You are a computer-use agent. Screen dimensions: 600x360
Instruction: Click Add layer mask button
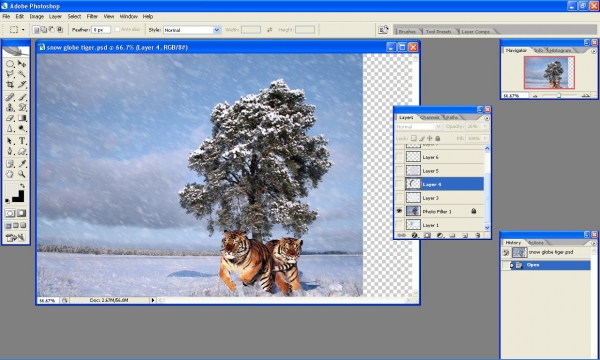pyautogui.click(x=427, y=235)
